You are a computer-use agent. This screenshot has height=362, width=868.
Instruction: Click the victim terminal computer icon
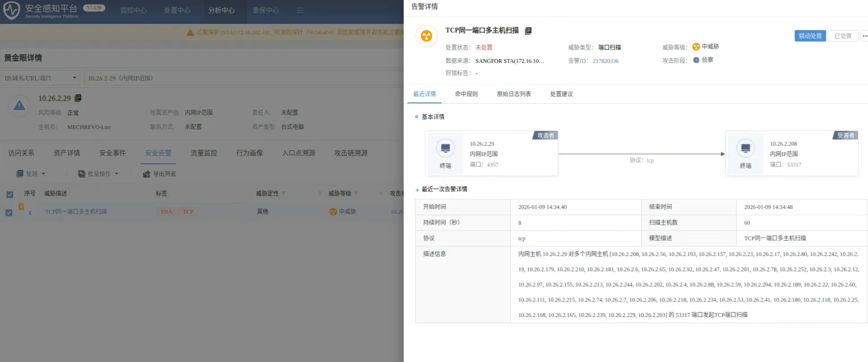point(746,148)
